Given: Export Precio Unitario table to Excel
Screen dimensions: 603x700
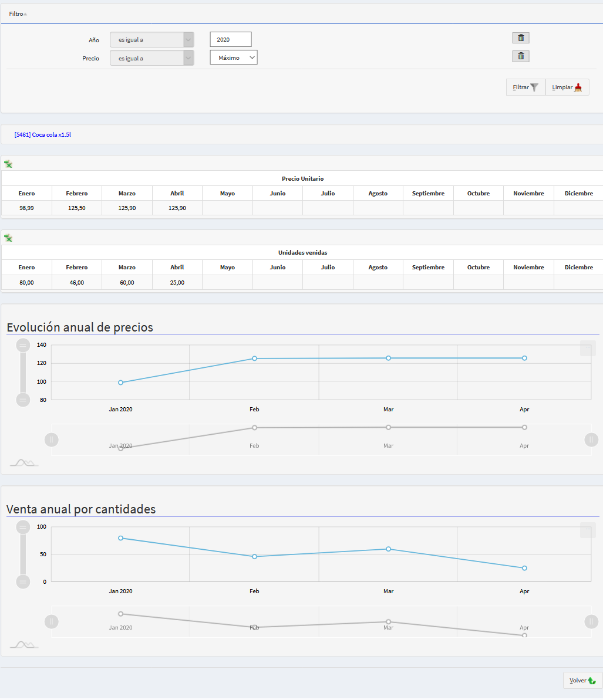Looking at the screenshot, I should (8, 164).
